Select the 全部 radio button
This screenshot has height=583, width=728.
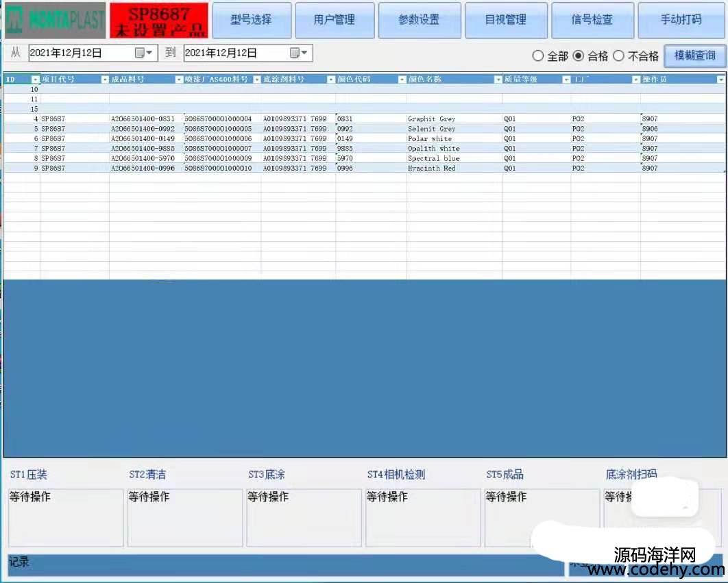pos(538,56)
